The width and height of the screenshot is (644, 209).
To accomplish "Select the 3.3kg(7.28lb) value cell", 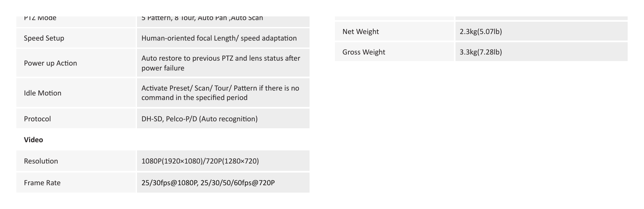I will tap(541, 52).
